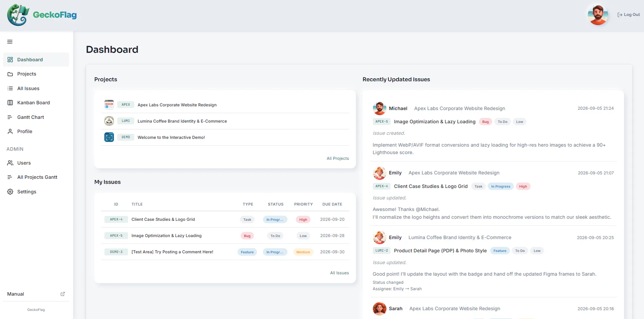Click the Log Out link
This screenshot has height=319, width=644.
pos(628,15)
